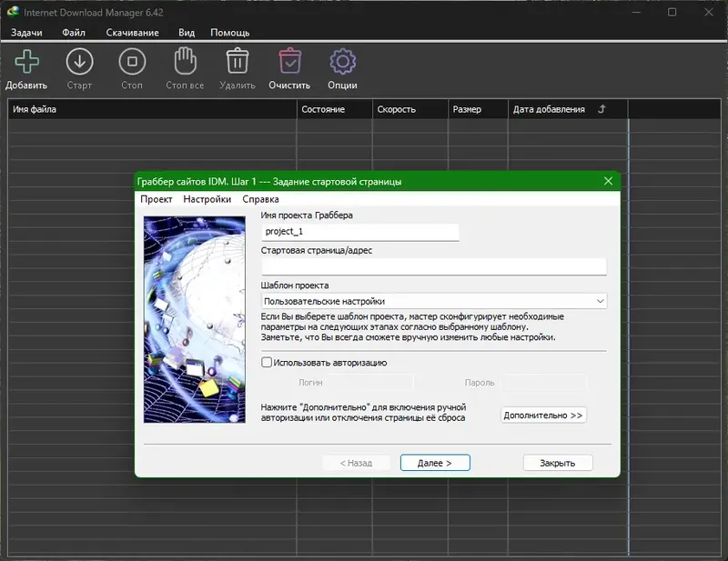Click the Добавить (Add) plus icon
The width and height of the screenshot is (728, 561).
click(x=26, y=62)
